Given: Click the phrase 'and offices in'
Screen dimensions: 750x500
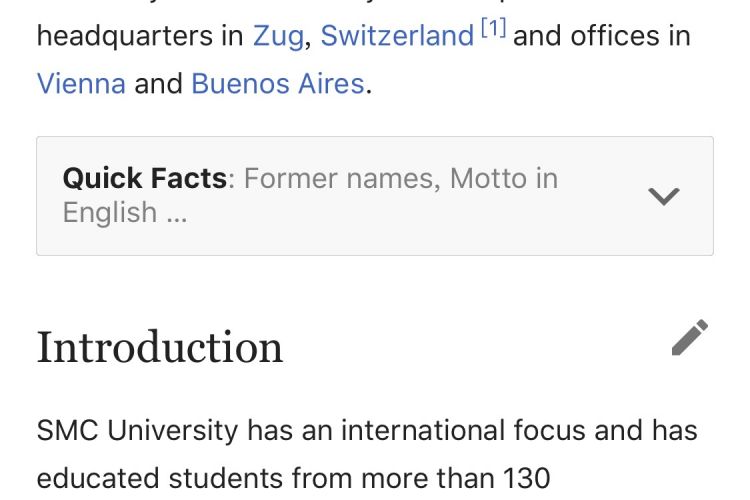Looking at the screenshot, I should coord(602,36).
